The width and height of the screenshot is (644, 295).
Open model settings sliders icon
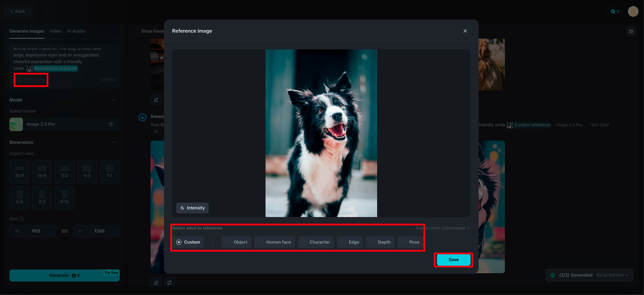click(111, 124)
